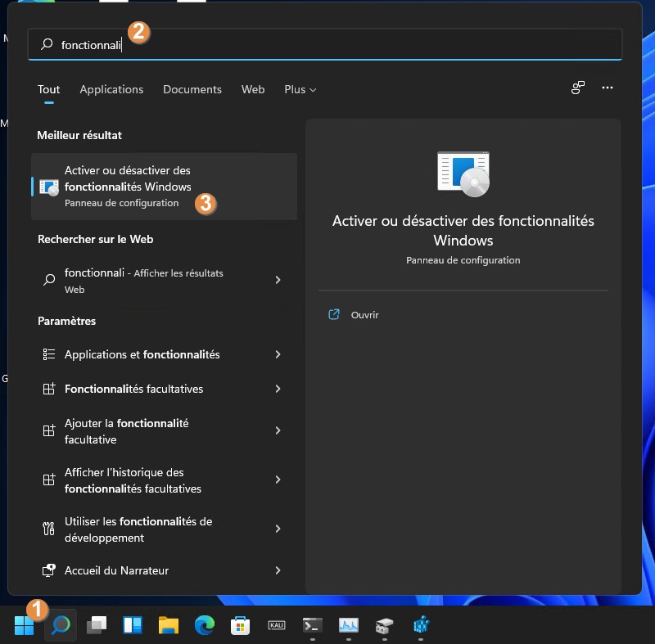This screenshot has height=644, width=655.
Task: Expand Applications et fonctionnalités chevron
Action: [x=278, y=354]
